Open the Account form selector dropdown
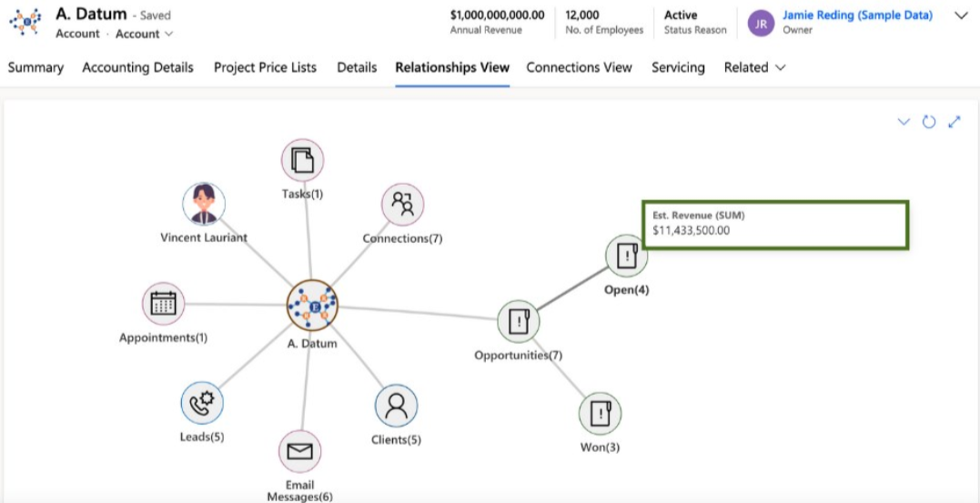Viewport: 980px width, 503px height. 145,34
